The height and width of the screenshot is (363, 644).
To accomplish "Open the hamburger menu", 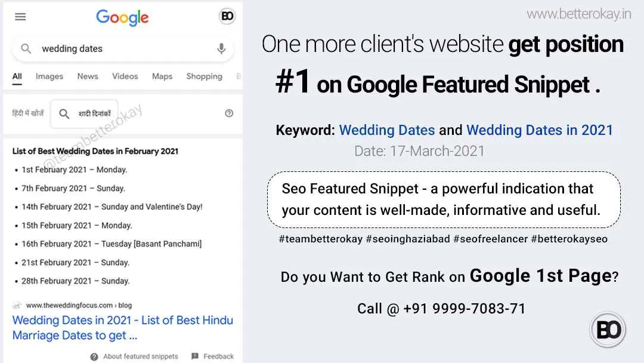I will (x=20, y=17).
